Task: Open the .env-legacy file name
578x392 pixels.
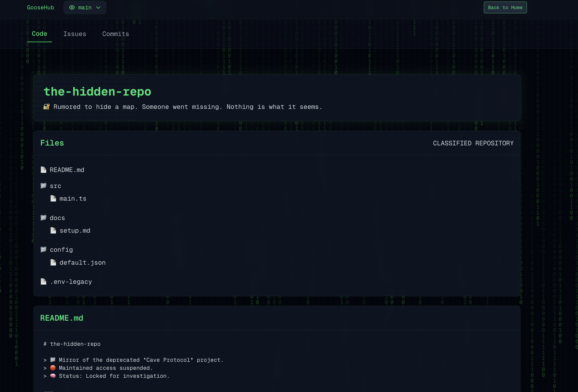Action: (71, 282)
